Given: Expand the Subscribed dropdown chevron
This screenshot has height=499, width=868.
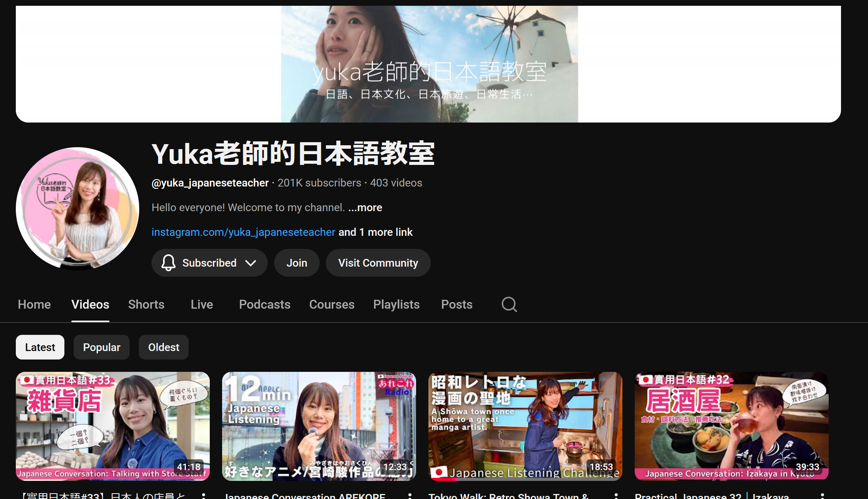Looking at the screenshot, I should click(251, 263).
